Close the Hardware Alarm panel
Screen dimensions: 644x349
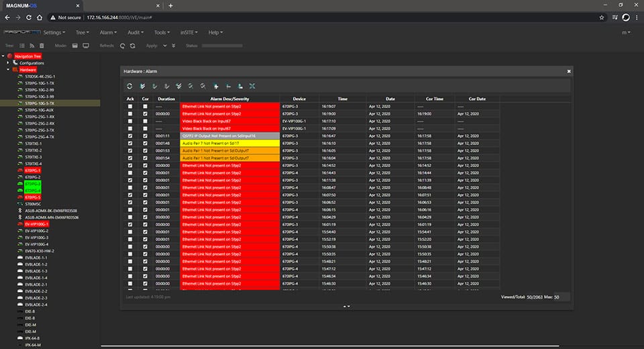569,71
